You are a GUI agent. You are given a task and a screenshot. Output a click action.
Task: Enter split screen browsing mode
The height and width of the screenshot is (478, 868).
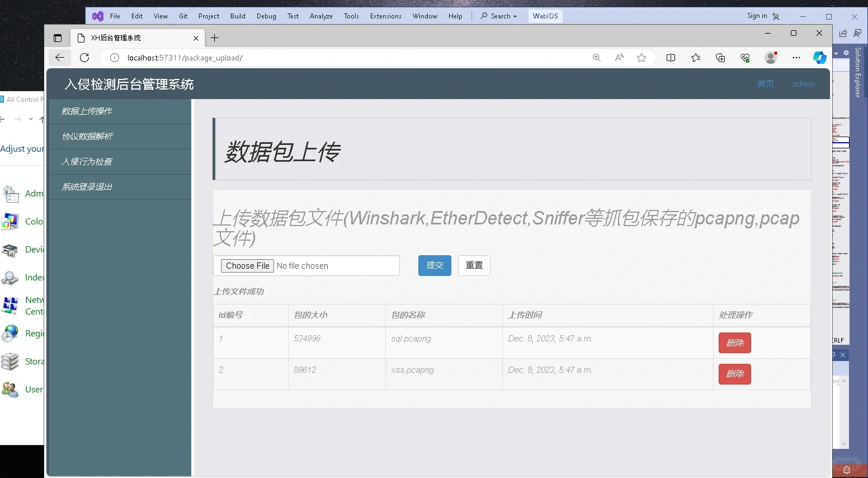(671, 58)
